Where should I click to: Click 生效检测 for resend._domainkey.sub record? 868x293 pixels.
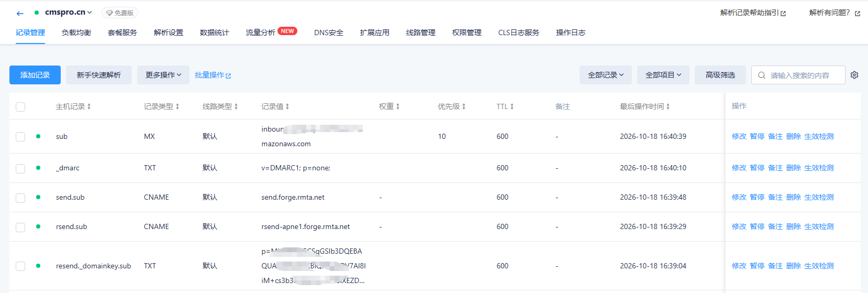[819, 266]
